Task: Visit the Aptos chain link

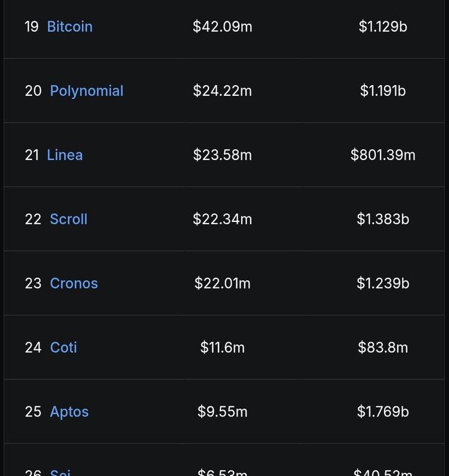Action: tap(69, 412)
